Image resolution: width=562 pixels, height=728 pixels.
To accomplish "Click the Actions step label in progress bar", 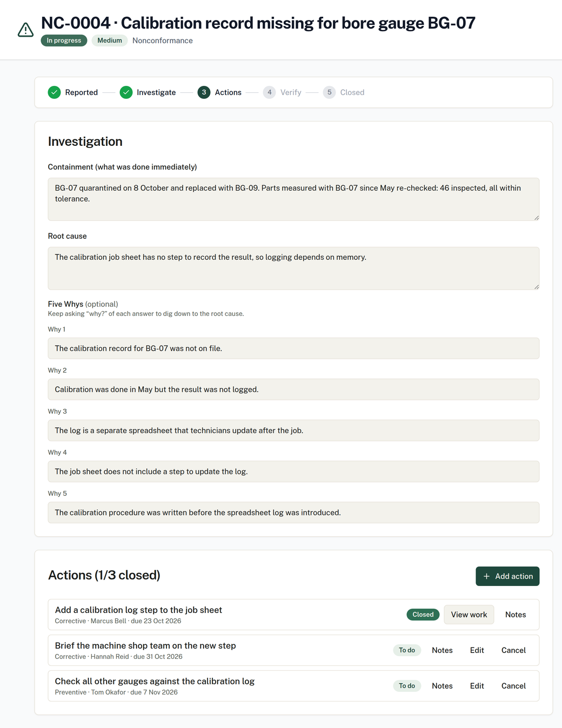I will coord(228,92).
